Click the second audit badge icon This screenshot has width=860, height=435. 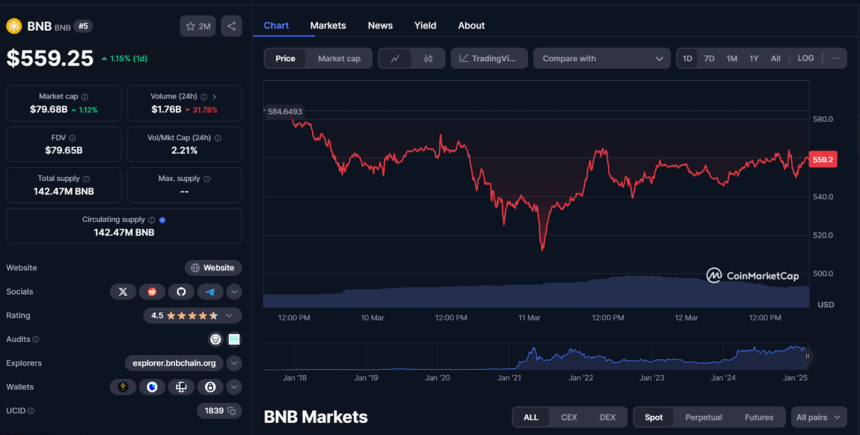(x=234, y=340)
